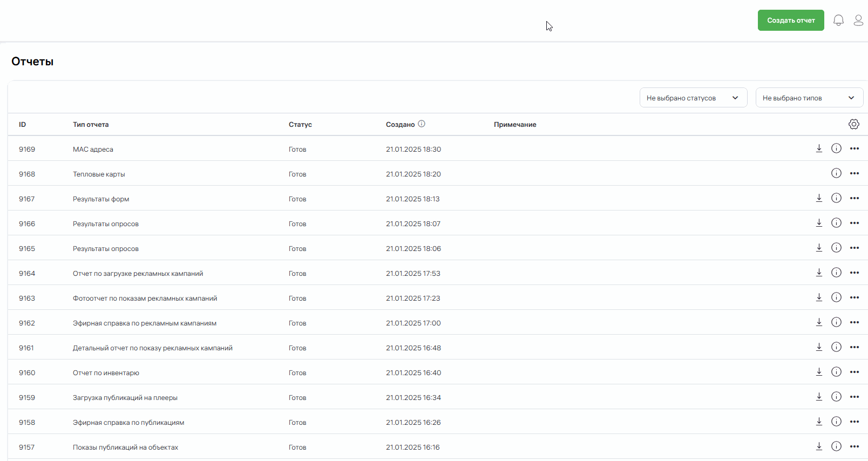Open table column settings gear
The width and height of the screenshot is (868, 461).
[x=853, y=124]
